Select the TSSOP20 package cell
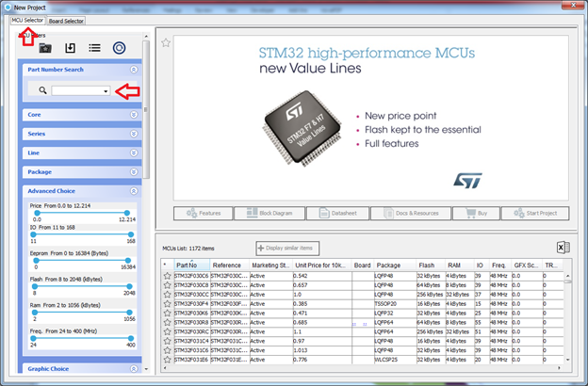 click(395, 304)
